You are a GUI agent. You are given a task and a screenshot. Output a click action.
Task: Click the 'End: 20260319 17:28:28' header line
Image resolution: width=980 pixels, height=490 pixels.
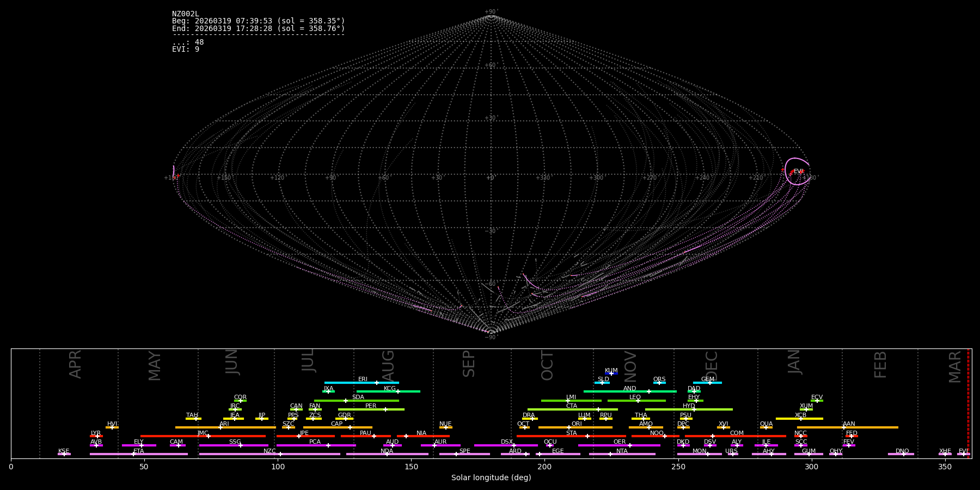click(259, 28)
